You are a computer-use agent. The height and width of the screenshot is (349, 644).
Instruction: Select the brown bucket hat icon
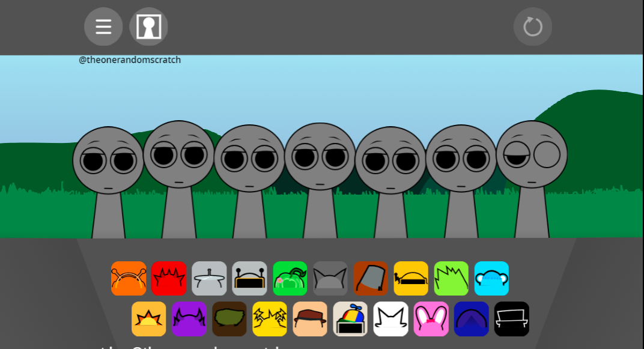coord(371,279)
